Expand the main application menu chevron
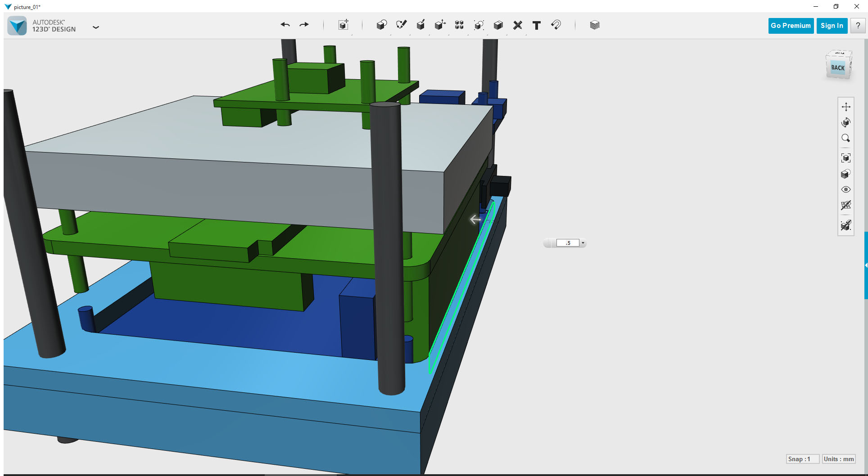Image resolution: width=868 pixels, height=476 pixels. pos(96,27)
